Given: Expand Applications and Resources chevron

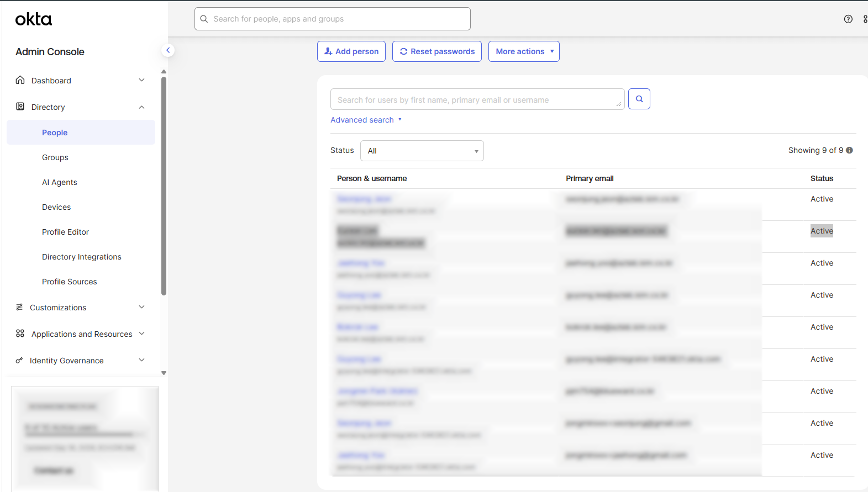Looking at the screenshot, I should [x=141, y=334].
